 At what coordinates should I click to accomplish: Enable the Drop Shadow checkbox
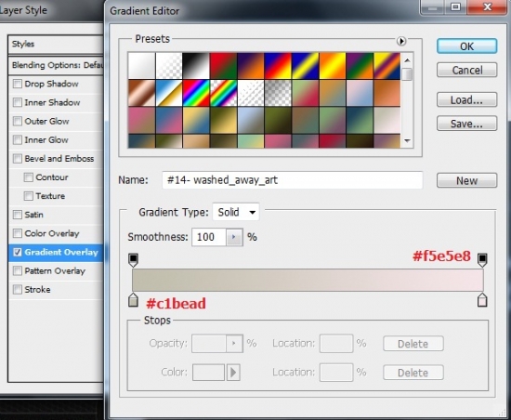pos(18,84)
